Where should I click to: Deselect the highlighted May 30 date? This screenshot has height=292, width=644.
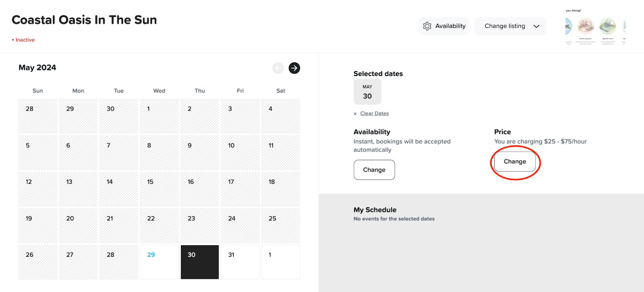(200, 262)
